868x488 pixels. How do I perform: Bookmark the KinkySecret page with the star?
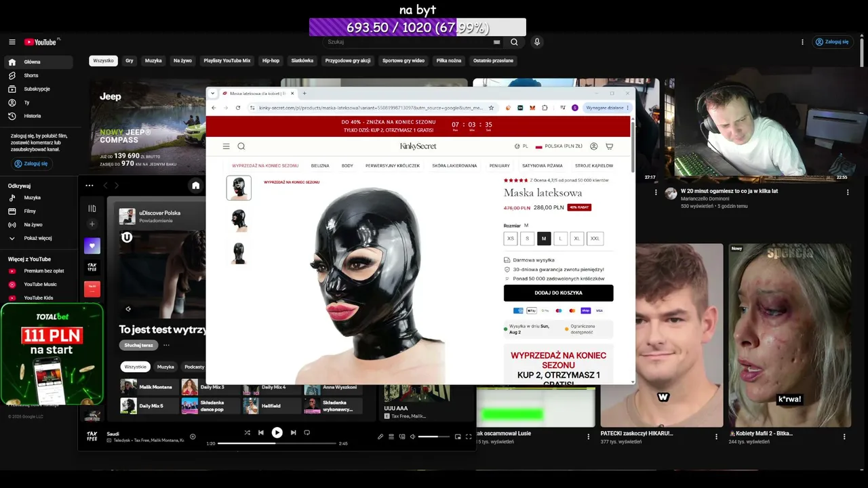coord(491,108)
